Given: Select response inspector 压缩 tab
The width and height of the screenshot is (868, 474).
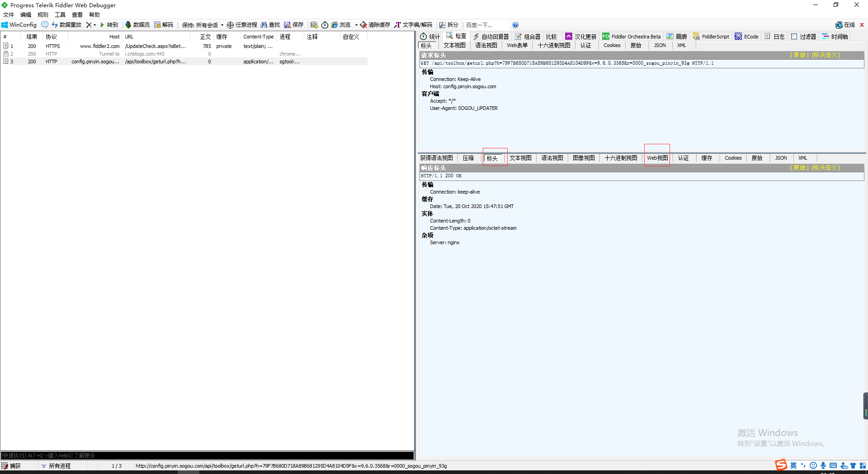Looking at the screenshot, I should coord(468,158).
